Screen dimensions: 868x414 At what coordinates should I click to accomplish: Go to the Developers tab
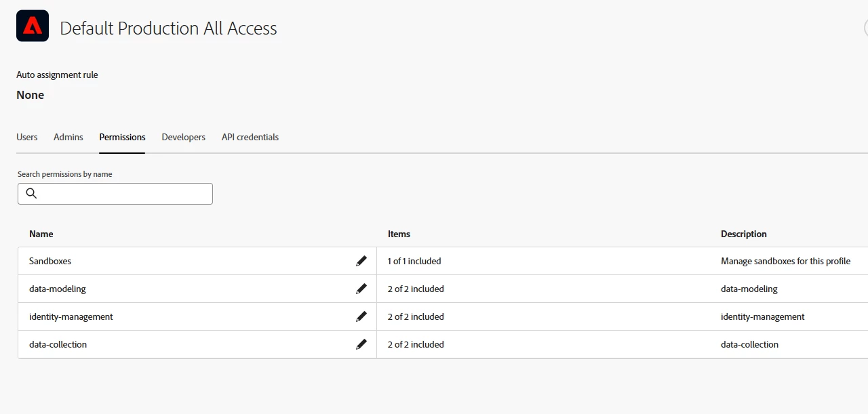(183, 137)
